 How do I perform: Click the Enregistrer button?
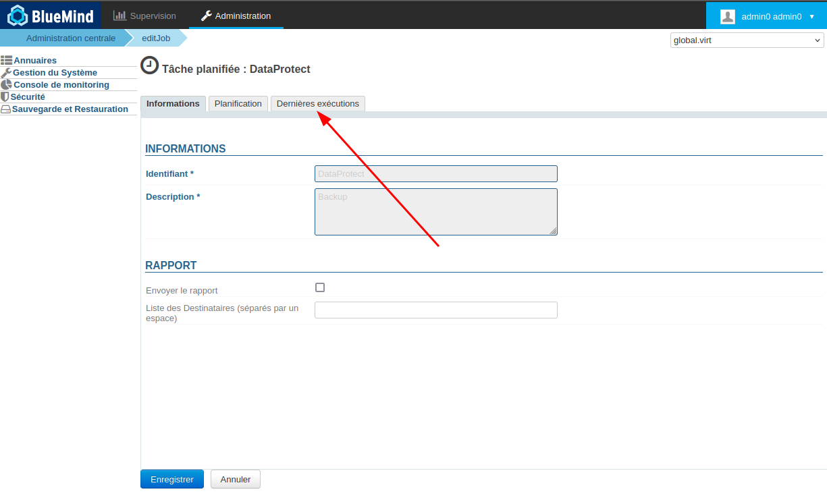tap(172, 480)
